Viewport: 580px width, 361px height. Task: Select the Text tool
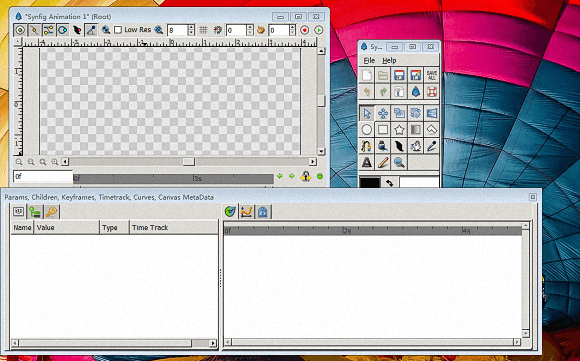367,162
